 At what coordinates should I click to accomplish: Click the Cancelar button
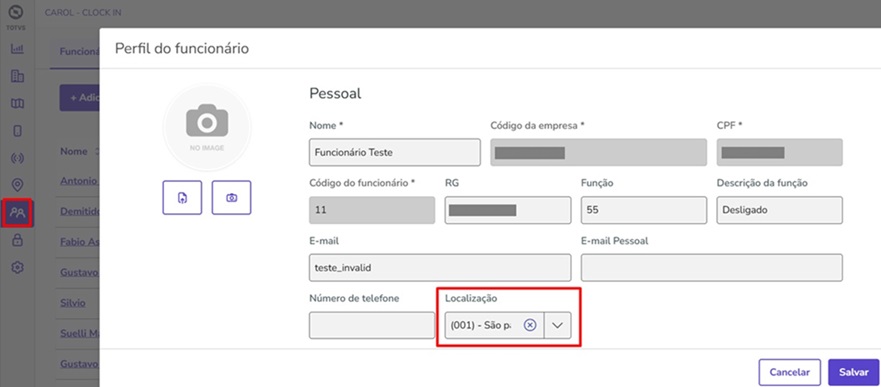coord(789,372)
